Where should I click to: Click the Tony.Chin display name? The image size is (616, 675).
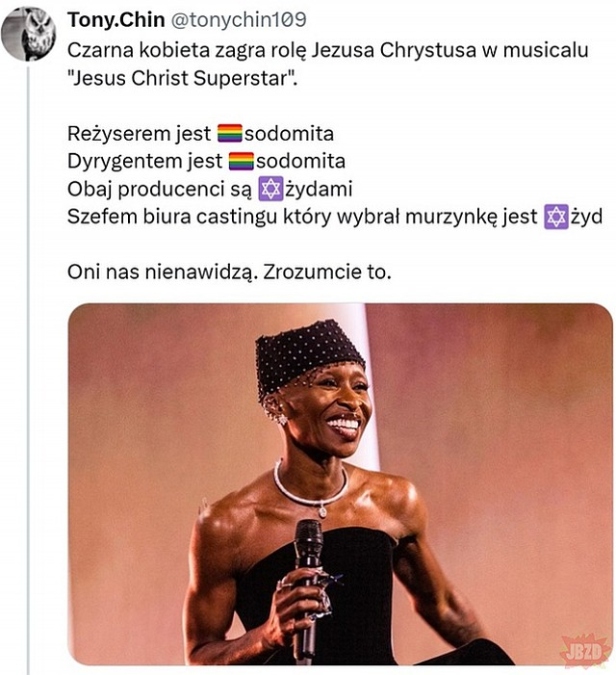pyautogui.click(x=115, y=21)
